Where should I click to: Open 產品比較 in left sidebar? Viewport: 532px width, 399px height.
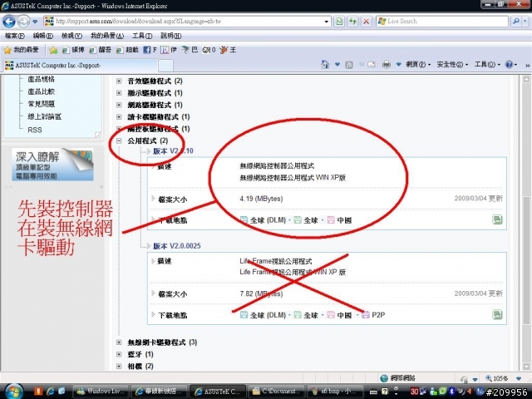coord(41,91)
